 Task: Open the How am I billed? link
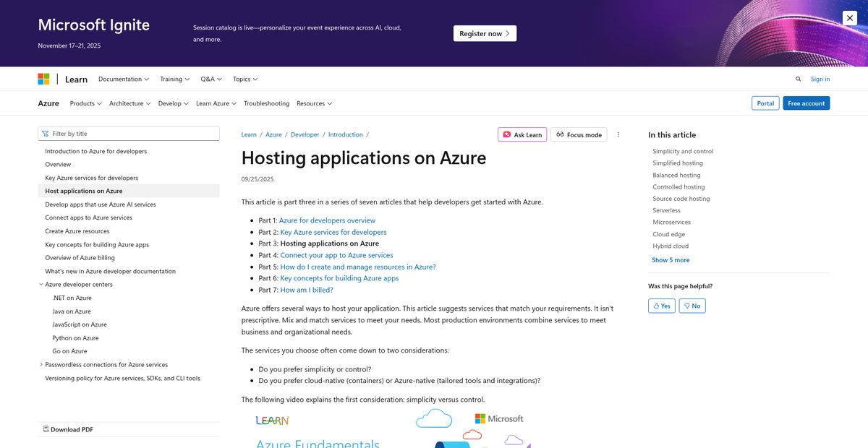click(307, 290)
